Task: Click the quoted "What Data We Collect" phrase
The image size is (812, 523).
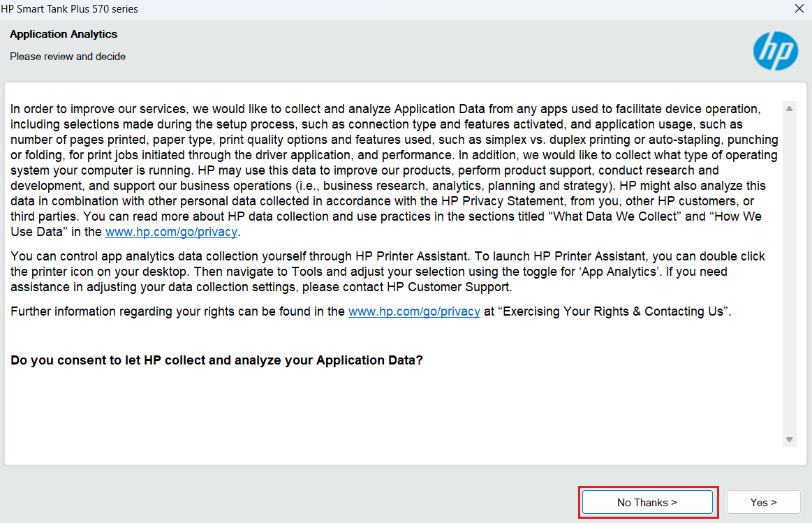Action: tap(615, 216)
